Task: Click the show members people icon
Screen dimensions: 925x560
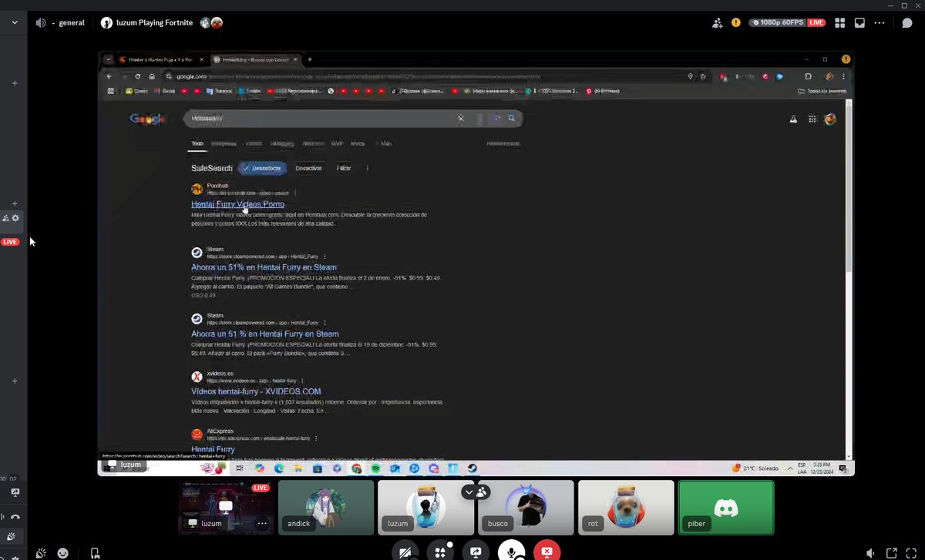Action: [x=483, y=491]
